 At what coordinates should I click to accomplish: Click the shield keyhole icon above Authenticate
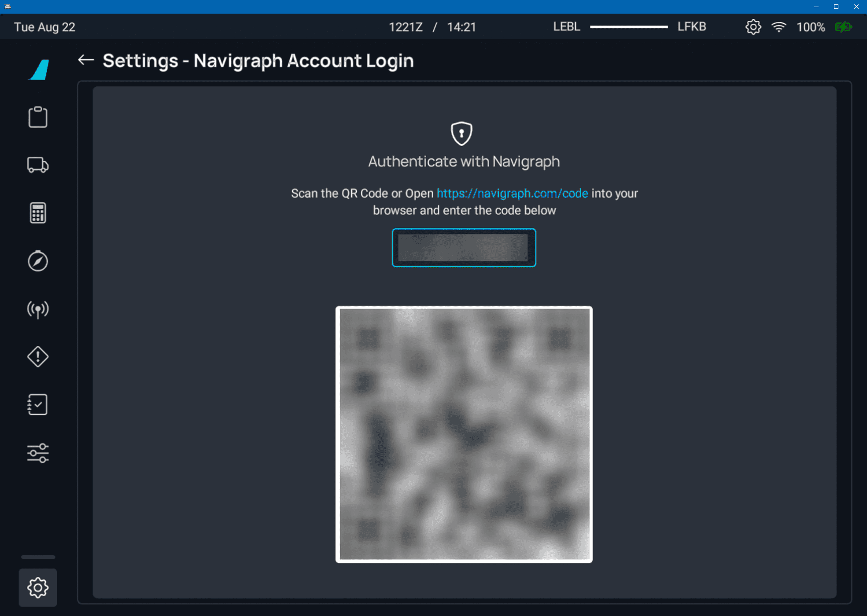pyautogui.click(x=461, y=133)
